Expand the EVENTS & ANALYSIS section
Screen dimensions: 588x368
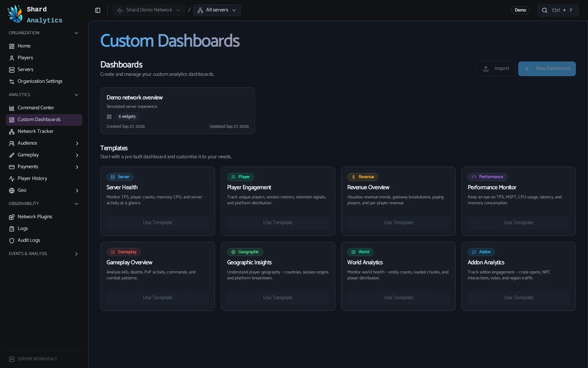tap(76, 254)
